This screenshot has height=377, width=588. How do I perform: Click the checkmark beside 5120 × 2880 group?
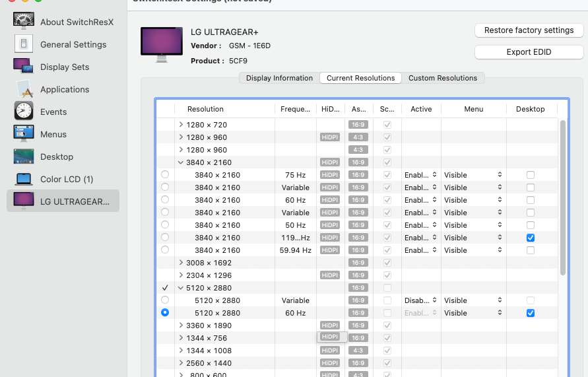[x=165, y=288]
